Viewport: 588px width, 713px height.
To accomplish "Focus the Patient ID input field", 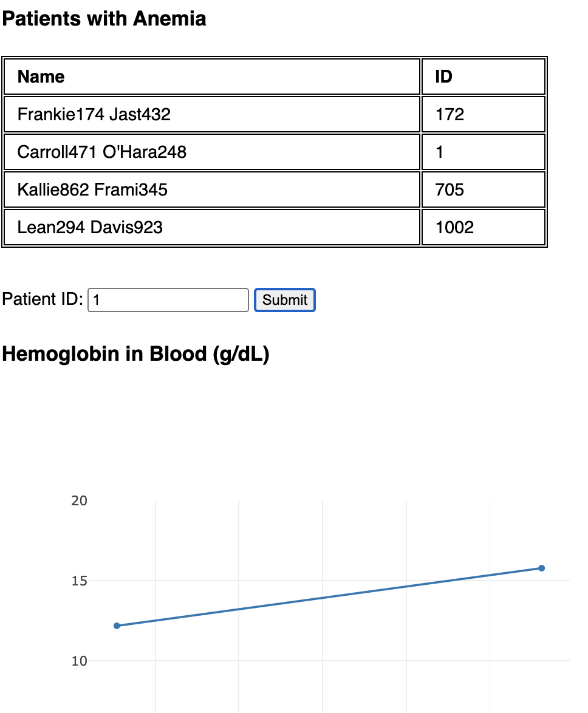I will click(x=168, y=300).
